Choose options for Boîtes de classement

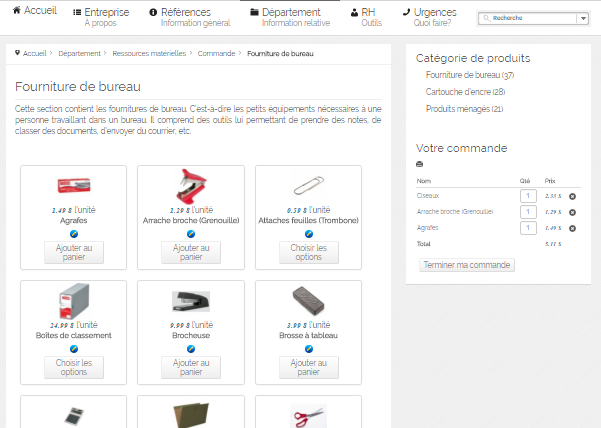[74, 367]
